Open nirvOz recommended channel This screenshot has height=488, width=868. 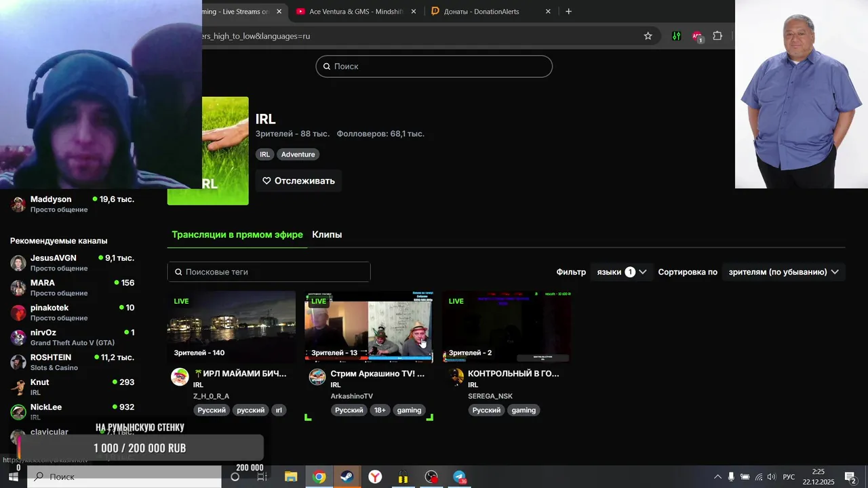73,338
